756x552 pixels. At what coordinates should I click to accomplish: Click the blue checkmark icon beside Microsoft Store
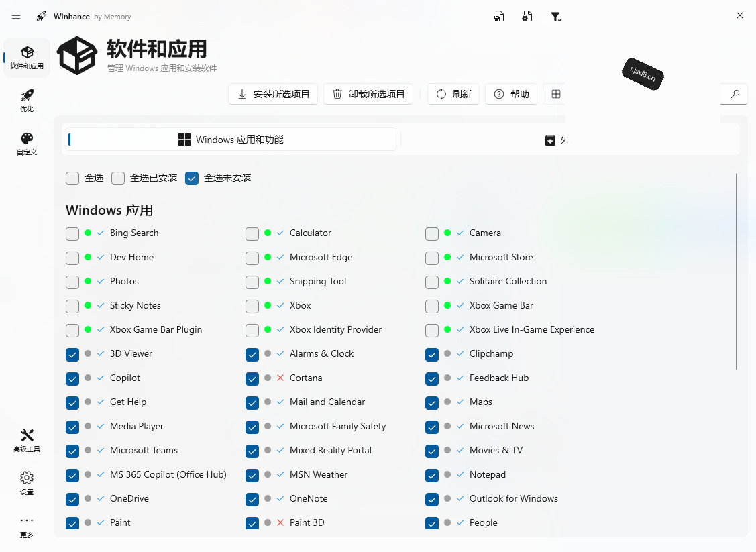[x=460, y=256]
